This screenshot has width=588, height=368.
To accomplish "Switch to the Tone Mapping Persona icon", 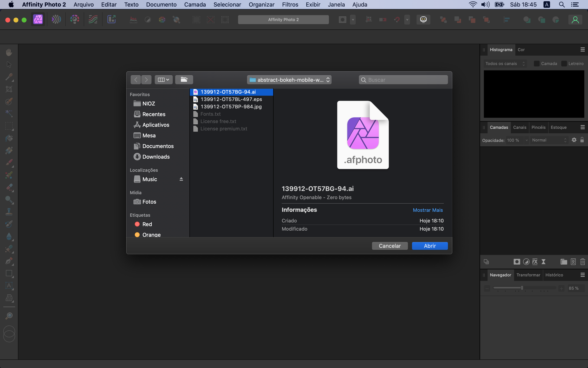I will click(93, 19).
